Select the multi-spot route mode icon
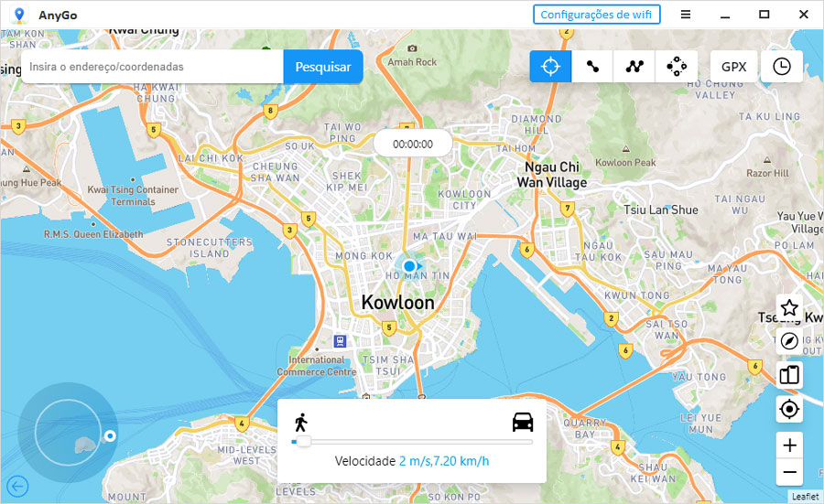Screen dimensions: 824x504 click(634, 67)
